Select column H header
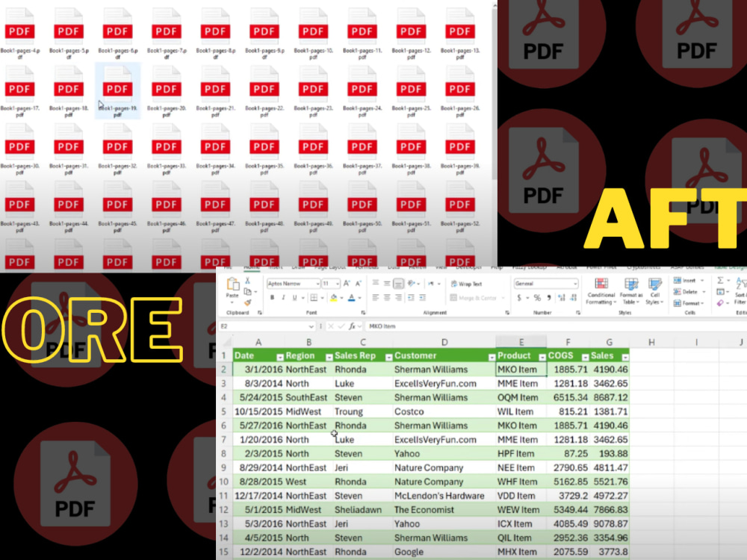 [x=651, y=342]
